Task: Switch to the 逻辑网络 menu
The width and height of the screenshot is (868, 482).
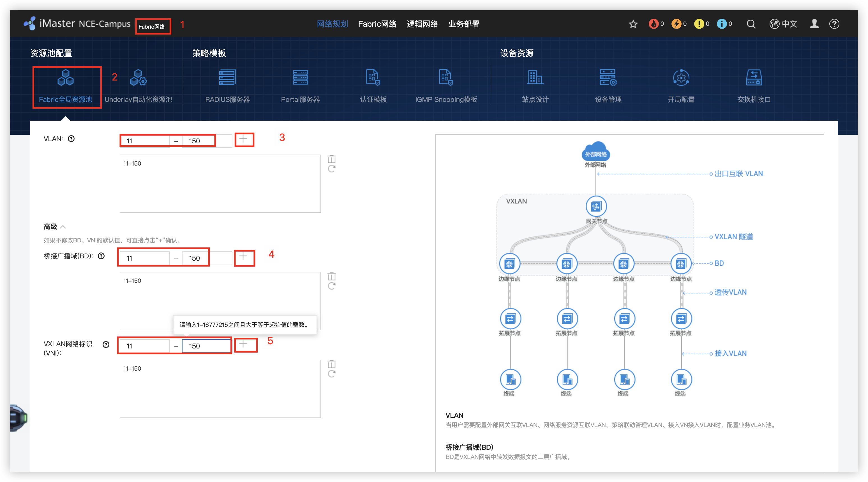Action: pos(422,24)
